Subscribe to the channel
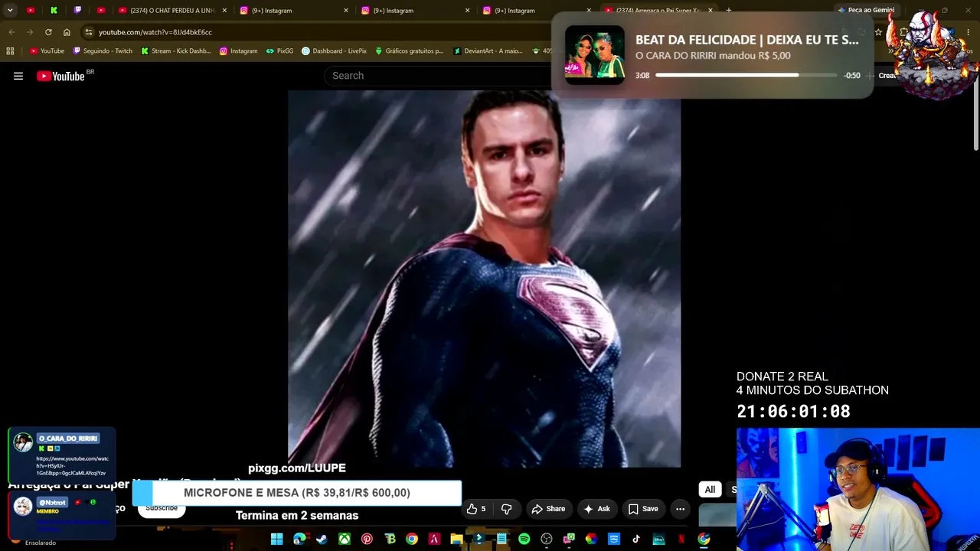 162,508
